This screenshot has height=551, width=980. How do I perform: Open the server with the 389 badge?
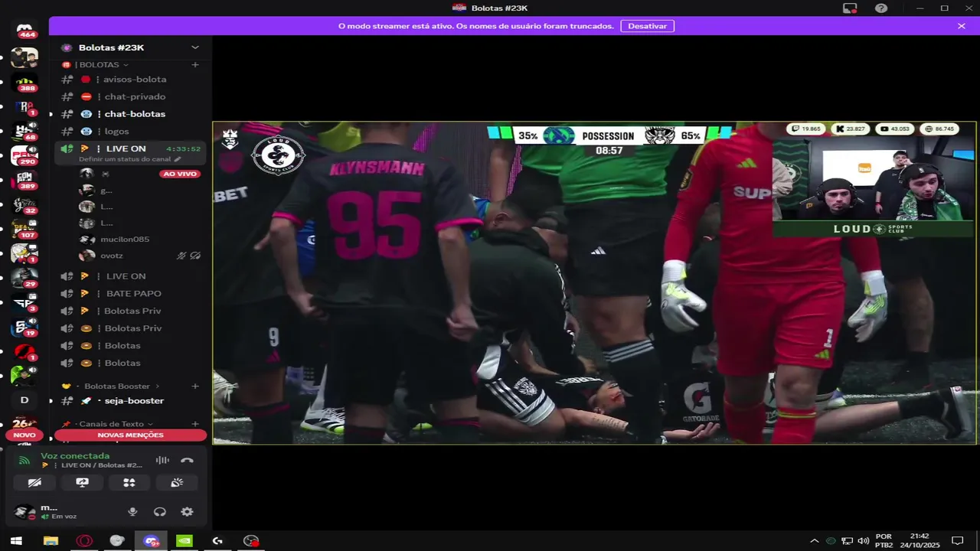24,181
